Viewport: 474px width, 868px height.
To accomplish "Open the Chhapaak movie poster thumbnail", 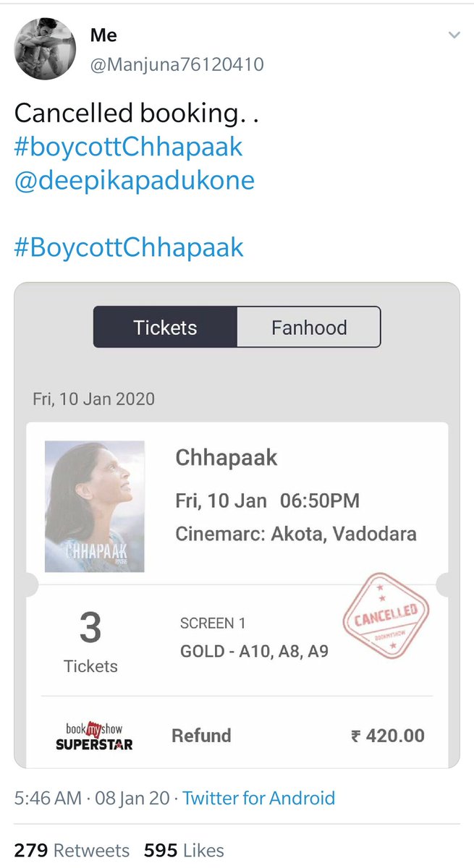I will click(95, 506).
